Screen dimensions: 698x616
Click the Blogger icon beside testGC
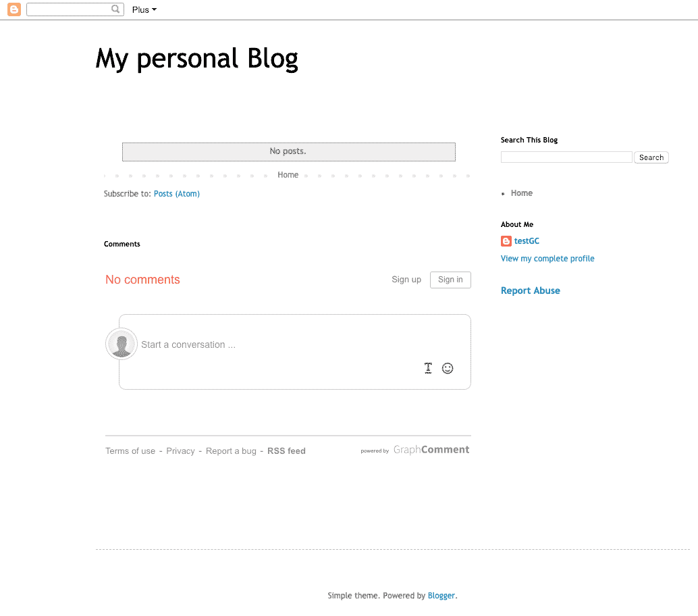[506, 241]
